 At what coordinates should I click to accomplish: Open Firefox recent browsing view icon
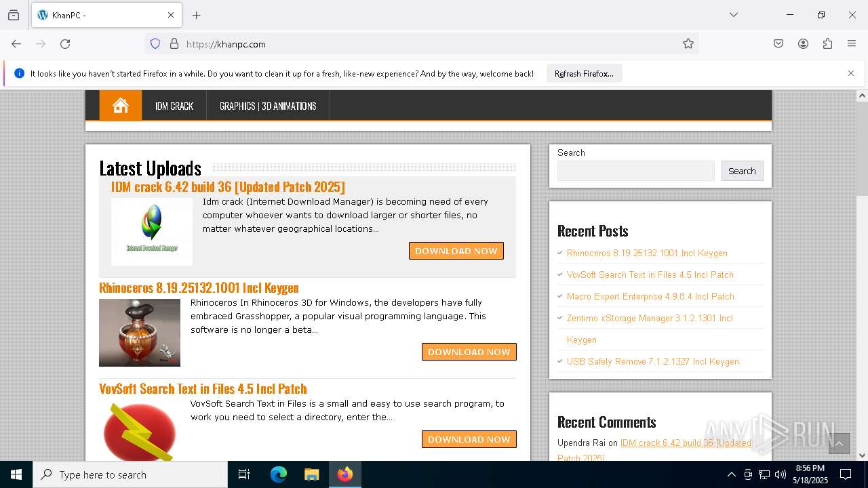tap(14, 15)
